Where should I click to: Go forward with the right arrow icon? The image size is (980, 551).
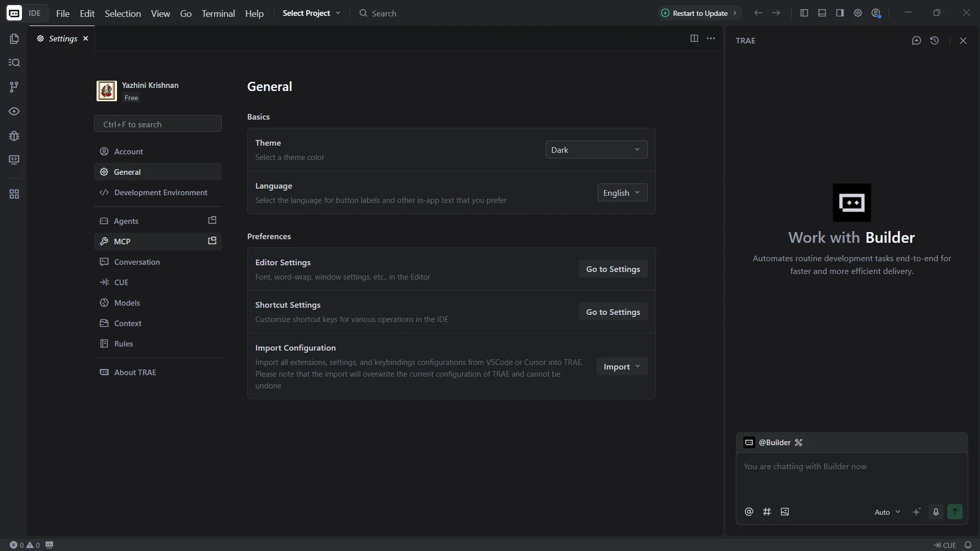click(776, 13)
